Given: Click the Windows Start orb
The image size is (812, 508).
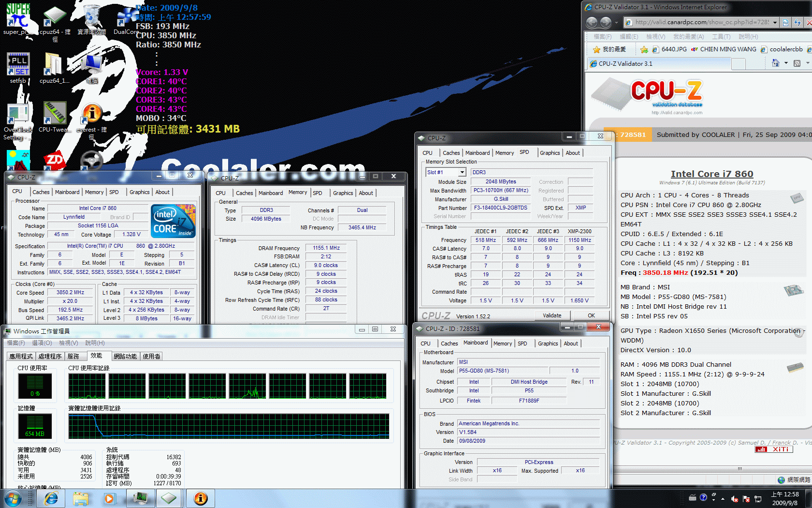Looking at the screenshot, I should pyautogui.click(x=13, y=498).
